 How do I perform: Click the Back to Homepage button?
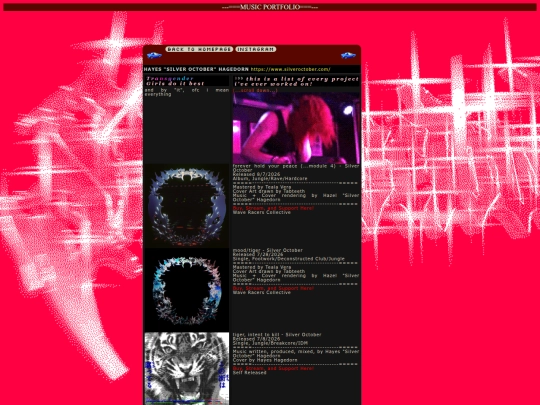[199, 49]
